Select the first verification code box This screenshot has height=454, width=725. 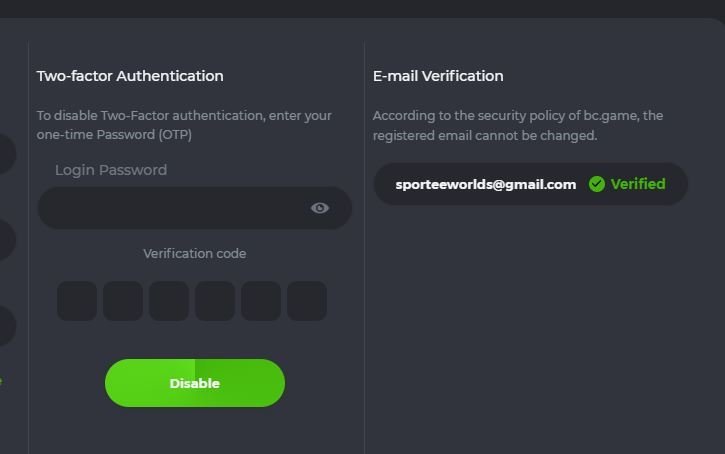[x=77, y=301]
